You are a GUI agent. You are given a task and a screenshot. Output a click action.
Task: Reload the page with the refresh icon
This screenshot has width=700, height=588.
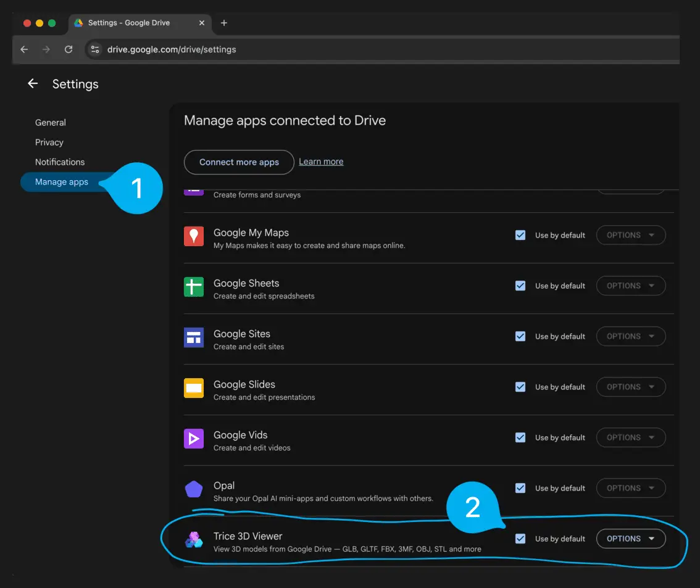[x=69, y=49]
